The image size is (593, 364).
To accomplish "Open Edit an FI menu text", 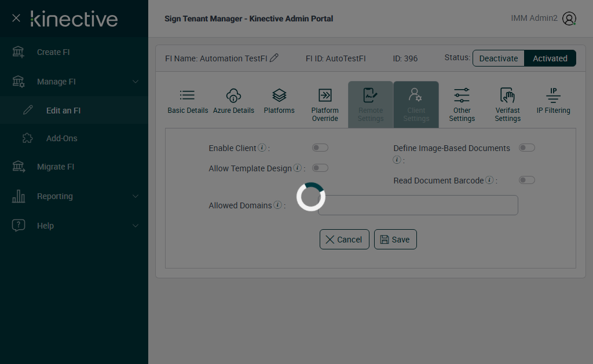I will click(63, 111).
